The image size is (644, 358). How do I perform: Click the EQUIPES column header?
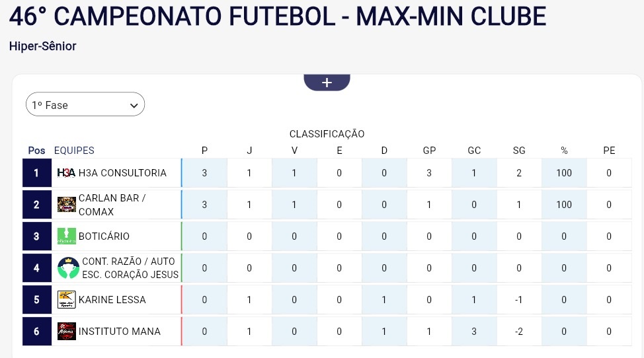(x=74, y=151)
